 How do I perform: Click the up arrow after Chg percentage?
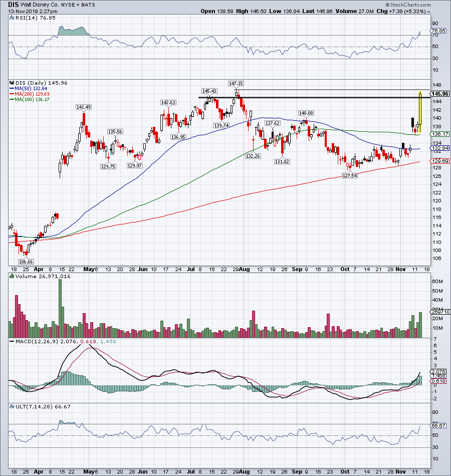(428, 12)
